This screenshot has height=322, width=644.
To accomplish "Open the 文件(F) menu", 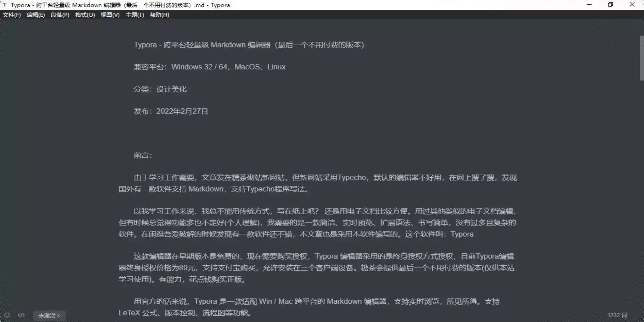I will pyautogui.click(x=12, y=15).
